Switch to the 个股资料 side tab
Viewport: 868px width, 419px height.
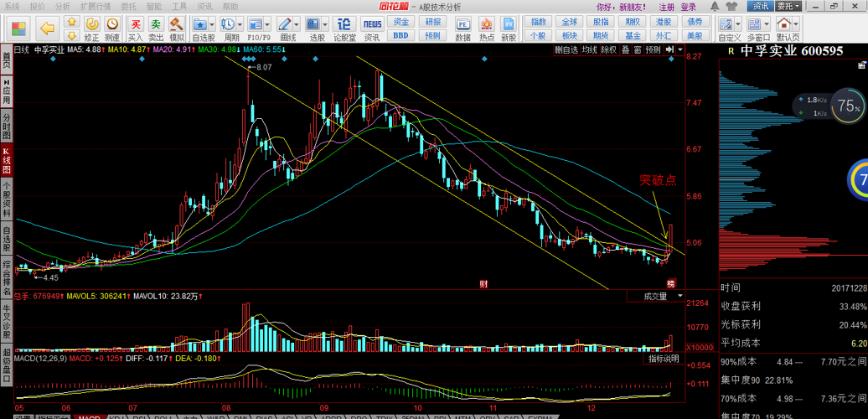point(7,198)
